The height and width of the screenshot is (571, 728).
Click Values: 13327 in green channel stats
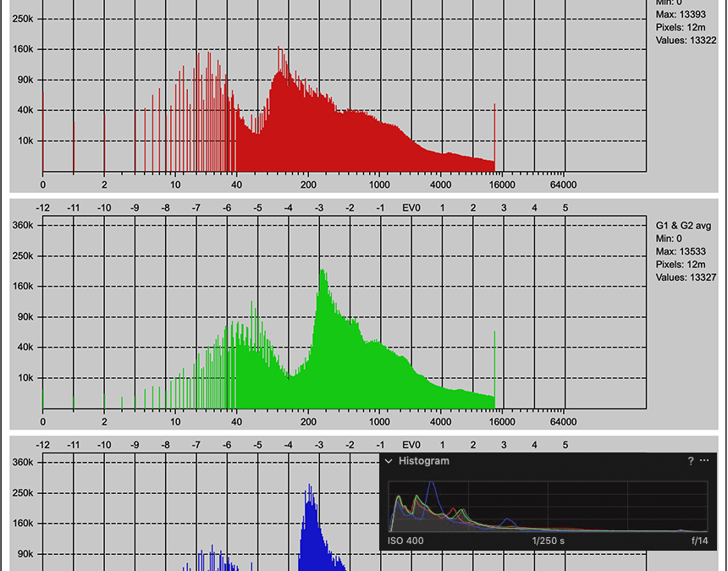(x=686, y=277)
